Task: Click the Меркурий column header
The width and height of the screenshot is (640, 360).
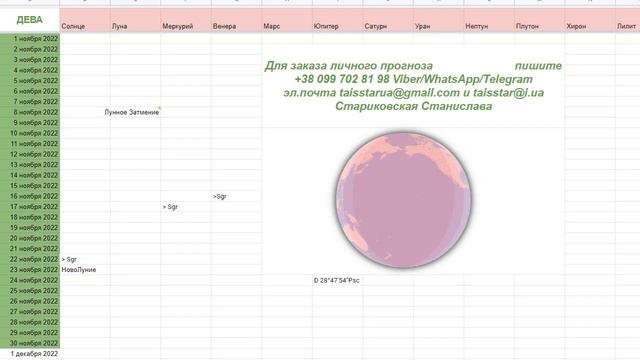Action: [186, 20]
